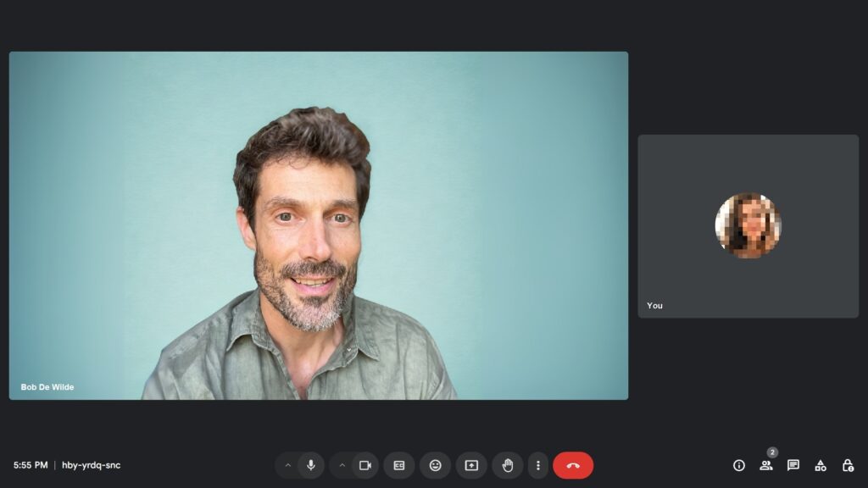Open meeting details info icon
This screenshot has height=488, width=868.
[739, 465]
